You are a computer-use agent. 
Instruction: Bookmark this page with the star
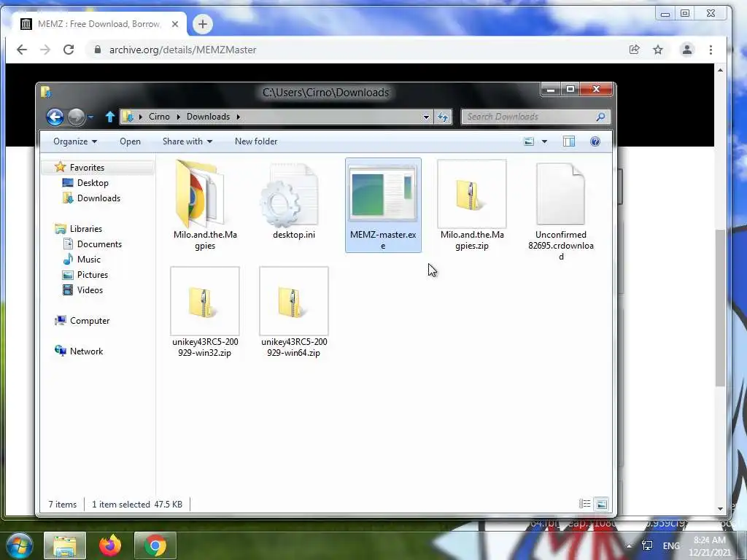tap(658, 50)
